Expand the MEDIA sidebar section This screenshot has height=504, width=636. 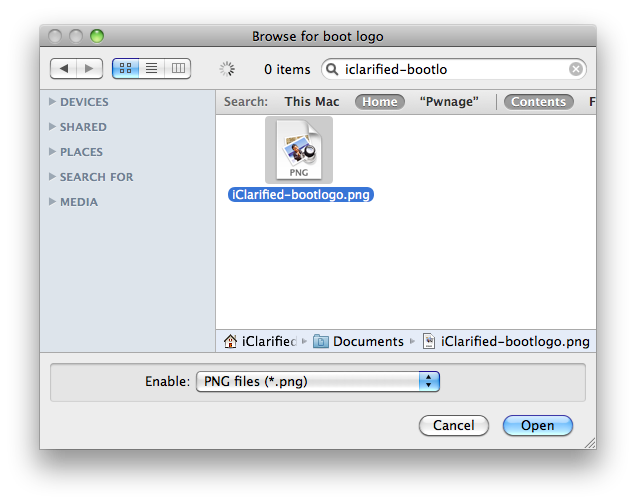(x=52, y=202)
